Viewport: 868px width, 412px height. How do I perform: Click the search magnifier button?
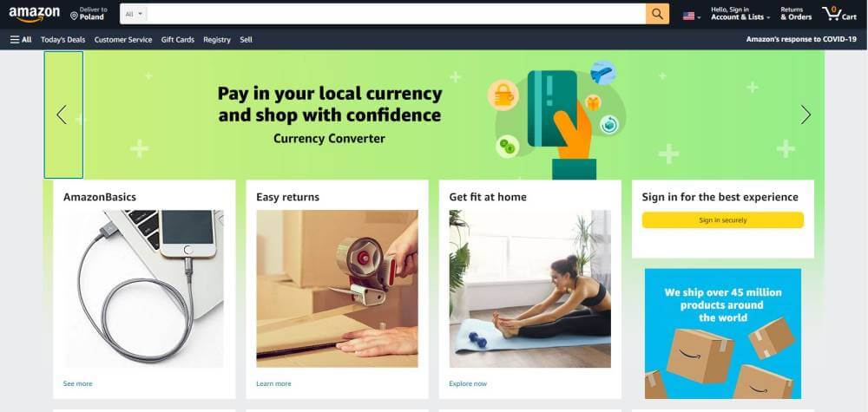pos(657,14)
